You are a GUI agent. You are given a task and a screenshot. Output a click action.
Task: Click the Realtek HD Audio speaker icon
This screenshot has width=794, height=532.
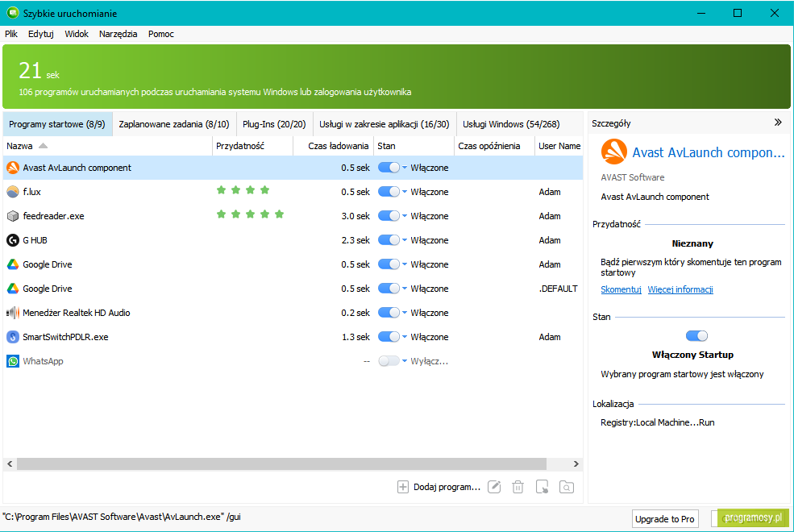click(x=13, y=313)
